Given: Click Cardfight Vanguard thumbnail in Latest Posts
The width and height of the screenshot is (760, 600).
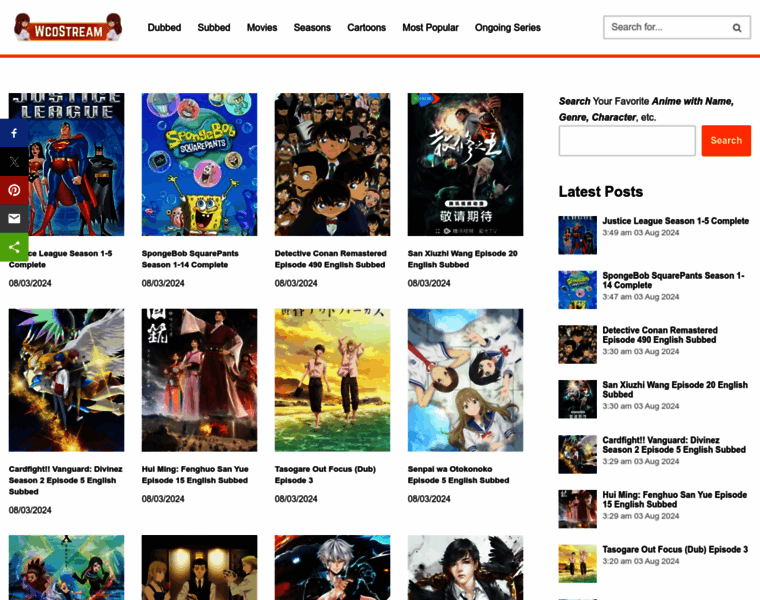Looking at the screenshot, I should tap(577, 454).
